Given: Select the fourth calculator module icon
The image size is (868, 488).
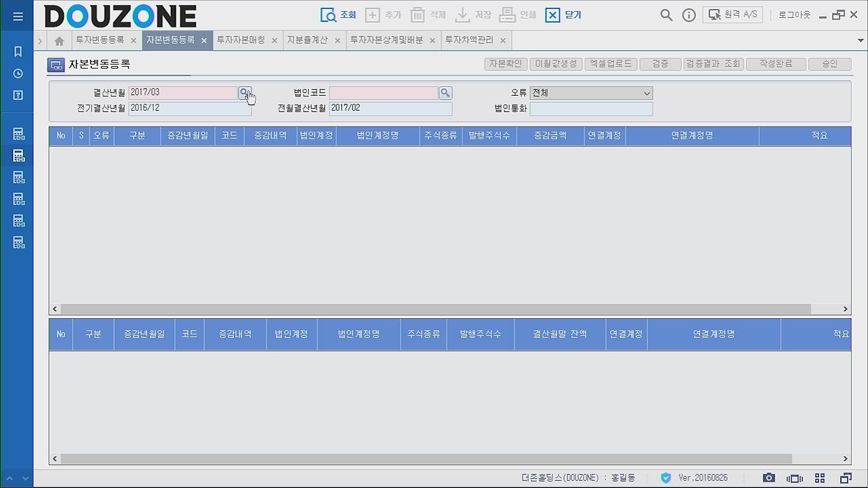Looking at the screenshot, I should tap(19, 199).
